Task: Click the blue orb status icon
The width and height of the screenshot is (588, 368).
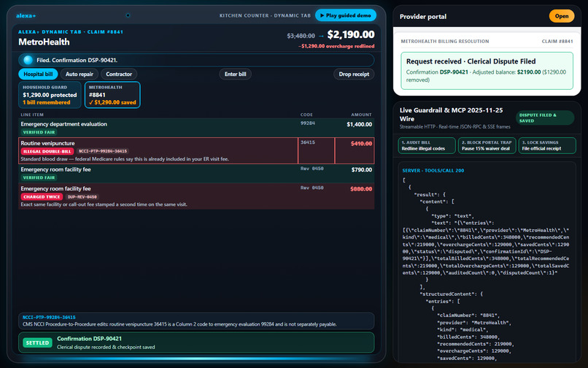Action: (28, 60)
